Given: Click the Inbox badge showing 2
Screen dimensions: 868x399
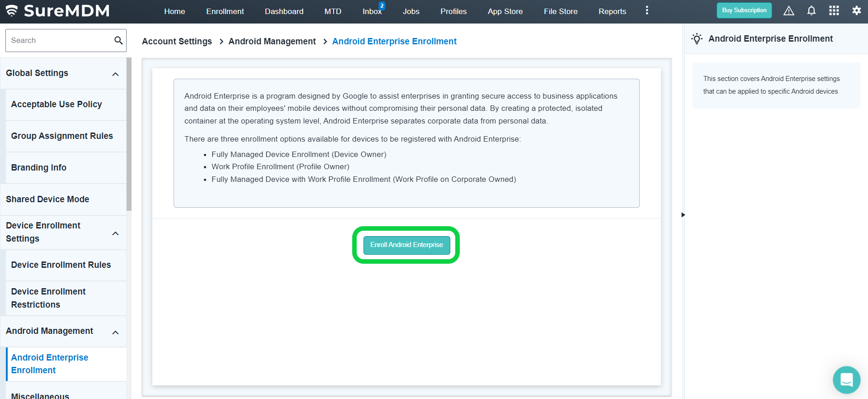Looking at the screenshot, I should (x=382, y=5).
